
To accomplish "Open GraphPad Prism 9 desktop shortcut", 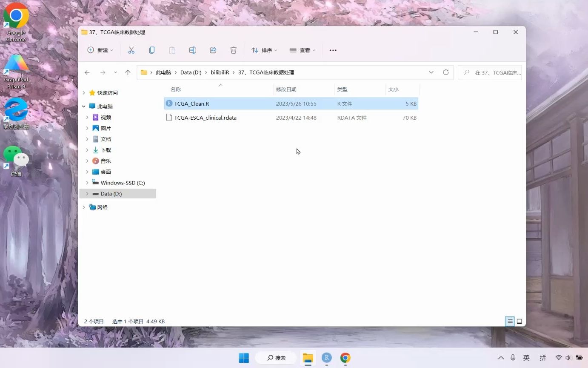I will coord(16,72).
